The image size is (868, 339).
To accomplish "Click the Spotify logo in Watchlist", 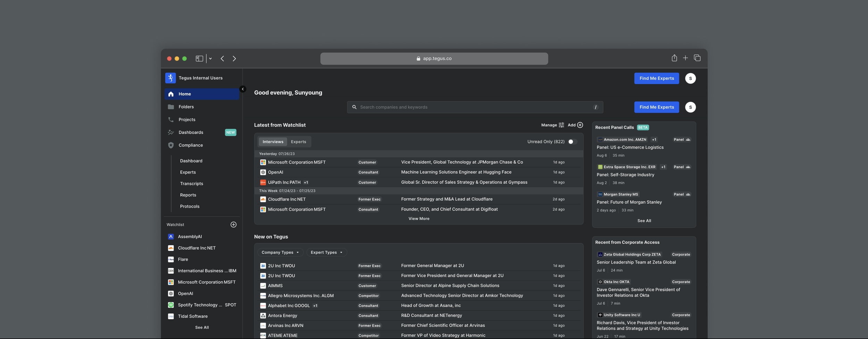I will click(x=171, y=305).
